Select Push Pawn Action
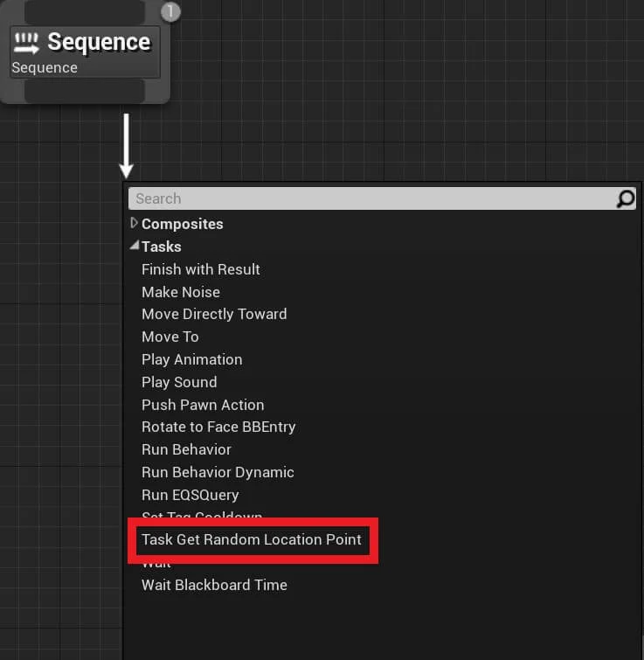Screen dimensions: 644x660 click(x=203, y=405)
